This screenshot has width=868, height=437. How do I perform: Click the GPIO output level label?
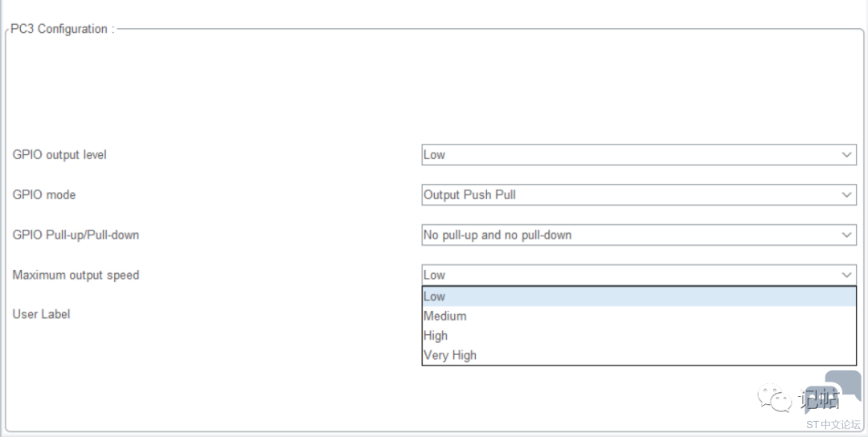pos(59,155)
